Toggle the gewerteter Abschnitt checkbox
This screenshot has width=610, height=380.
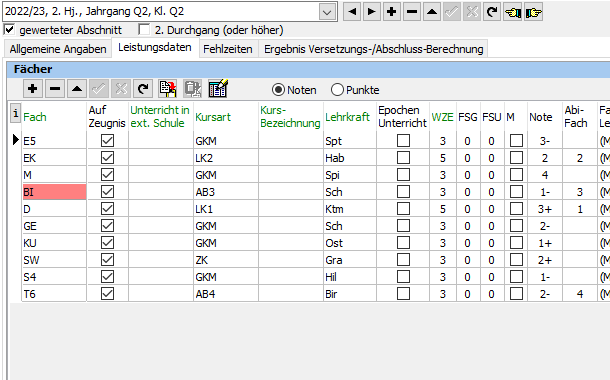9,30
